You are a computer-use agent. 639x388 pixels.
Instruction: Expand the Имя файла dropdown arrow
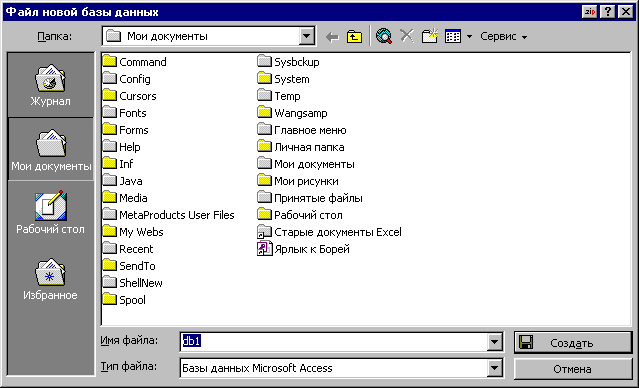click(494, 342)
